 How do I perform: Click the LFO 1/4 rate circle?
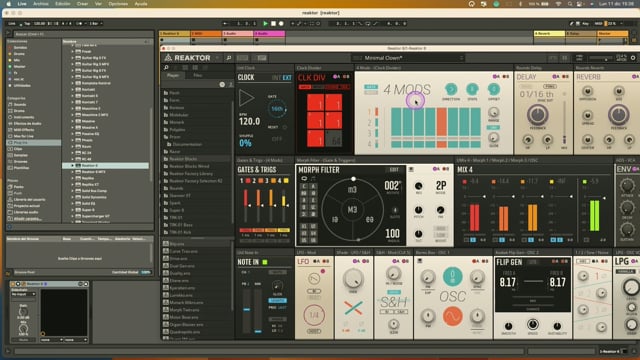tap(314, 315)
